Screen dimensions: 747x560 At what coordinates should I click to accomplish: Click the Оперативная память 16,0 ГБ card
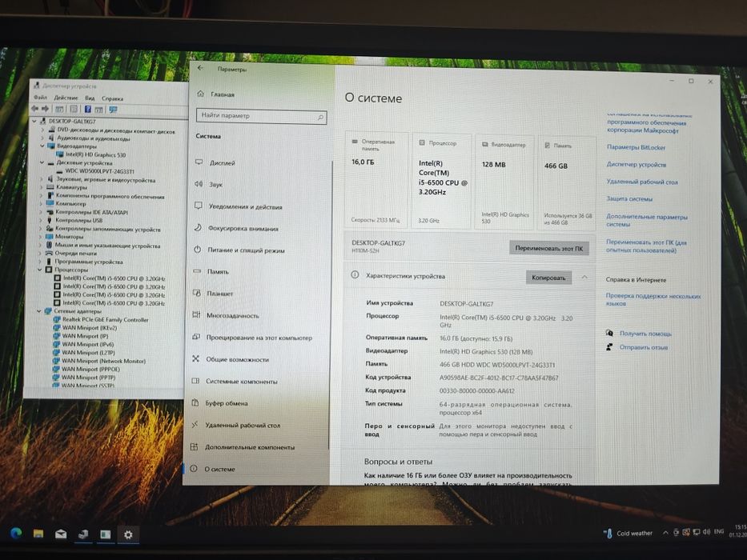tap(376, 181)
